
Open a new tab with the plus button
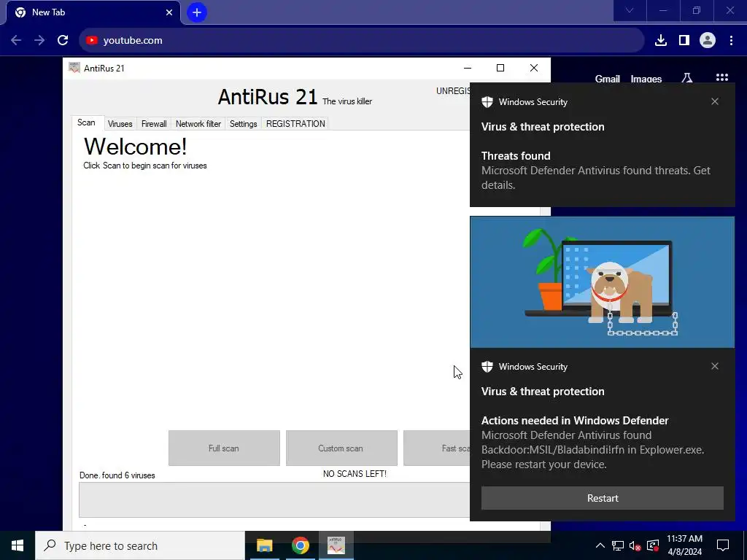click(197, 12)
